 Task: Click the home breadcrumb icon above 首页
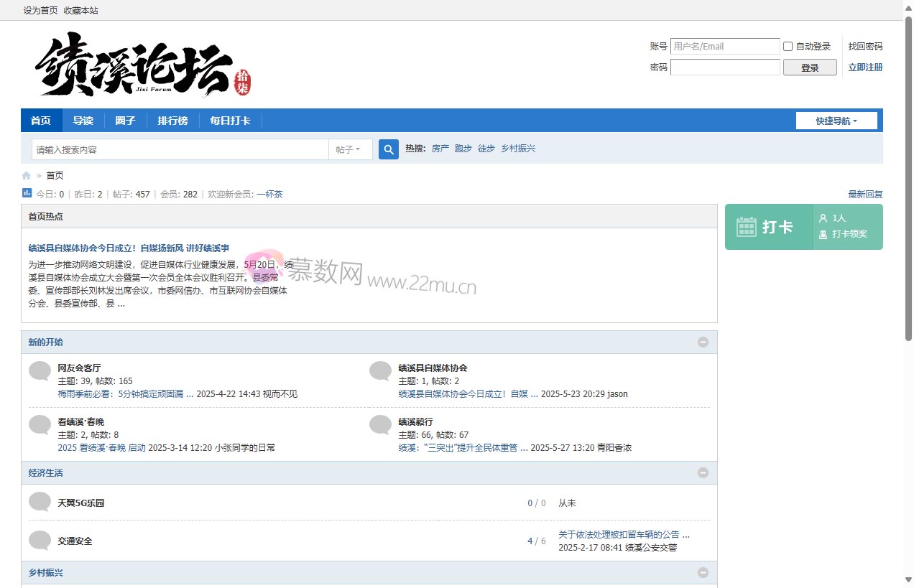click(x=25, y=174)
